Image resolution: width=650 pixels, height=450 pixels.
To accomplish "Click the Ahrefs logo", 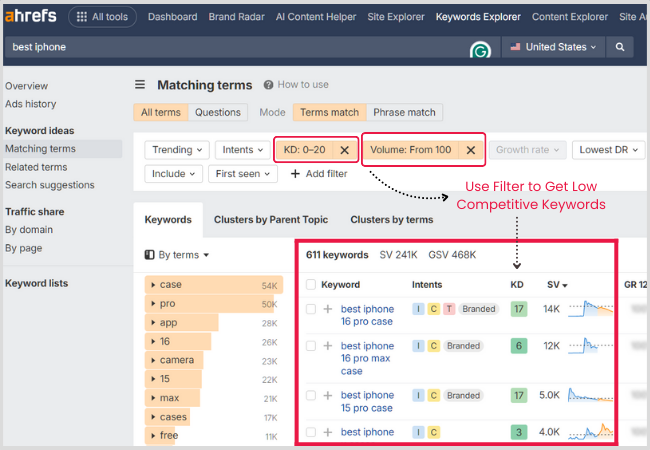I will pyautogui.click(x=31, y=16).
